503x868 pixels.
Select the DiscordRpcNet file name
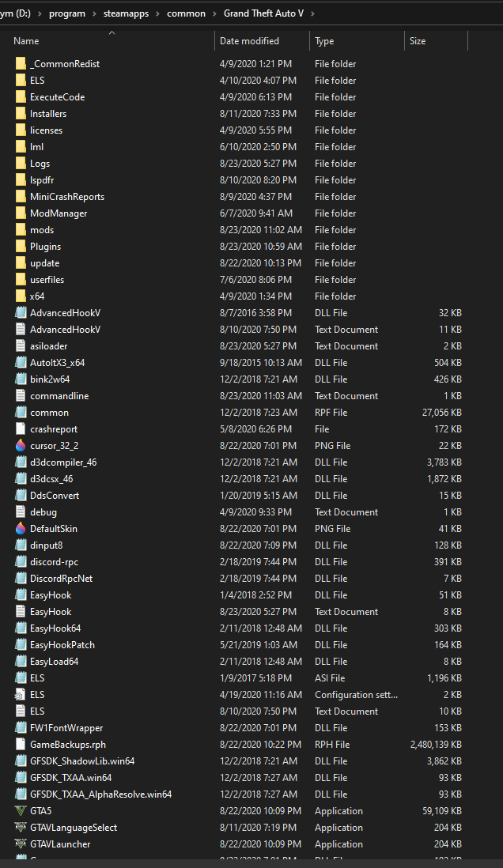tap(62, 579)
